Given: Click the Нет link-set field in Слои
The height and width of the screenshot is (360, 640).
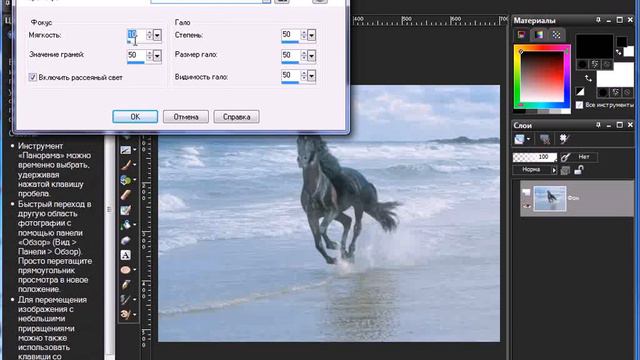Looking at the screenshot, I should pos(584,157).
